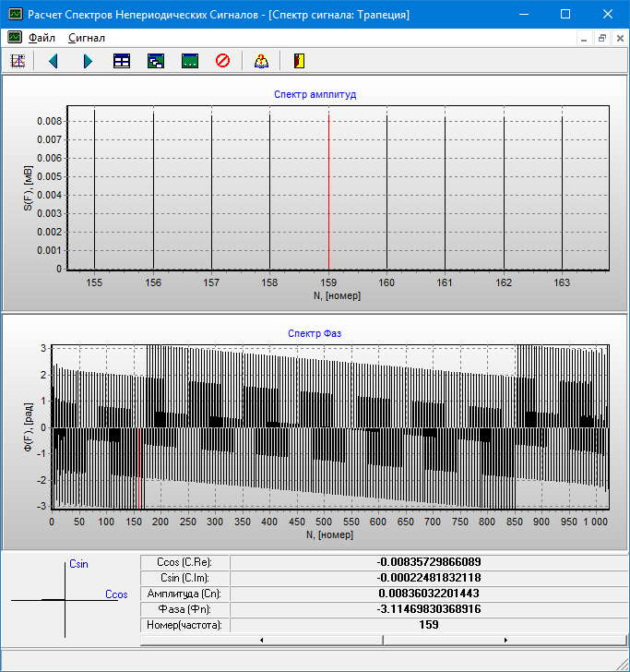This screenshot has height=672, width=630.
Task: Click the tile windows table icon
Action: [x=122, y=61]
